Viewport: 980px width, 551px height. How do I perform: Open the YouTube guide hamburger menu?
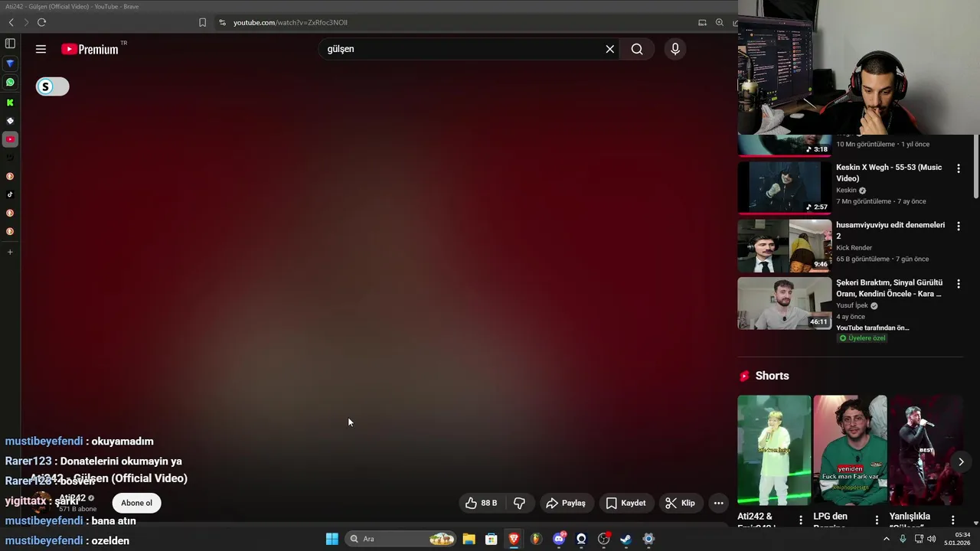pos(41,49)
